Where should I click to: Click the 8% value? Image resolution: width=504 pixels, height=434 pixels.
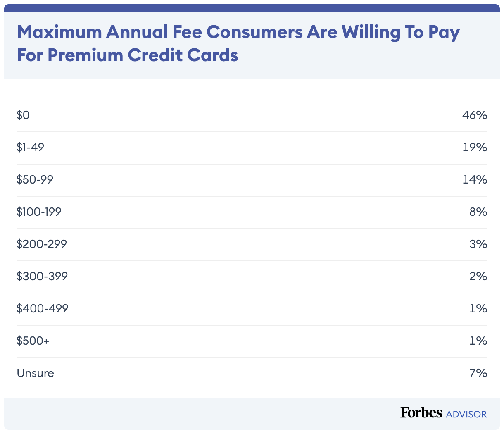pos(478,212)
